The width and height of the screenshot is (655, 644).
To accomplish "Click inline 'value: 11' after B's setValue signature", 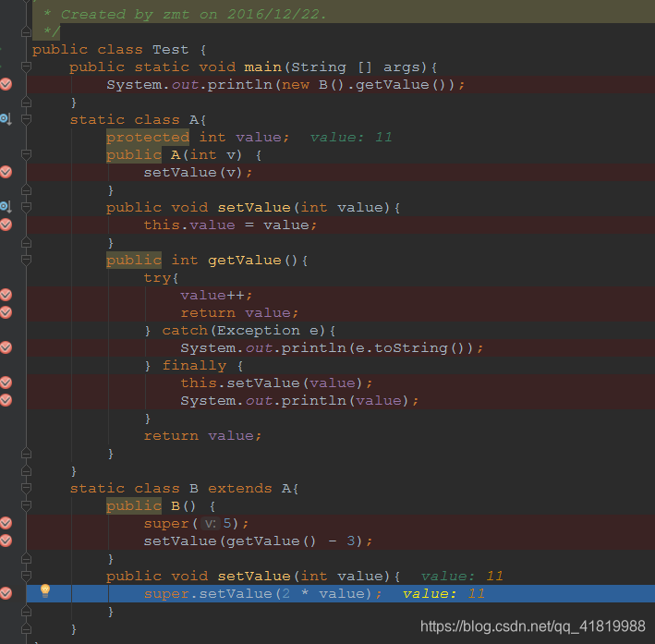I will pos(462,576).
